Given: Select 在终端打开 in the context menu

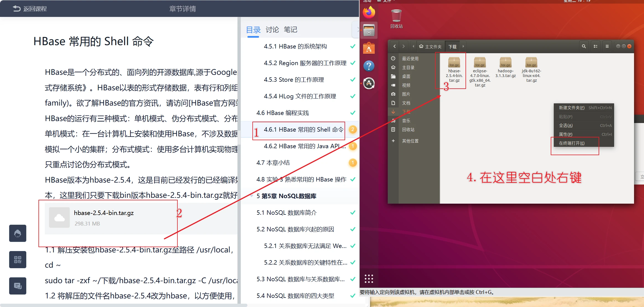Looking at the screenshot, I should 572,143.
